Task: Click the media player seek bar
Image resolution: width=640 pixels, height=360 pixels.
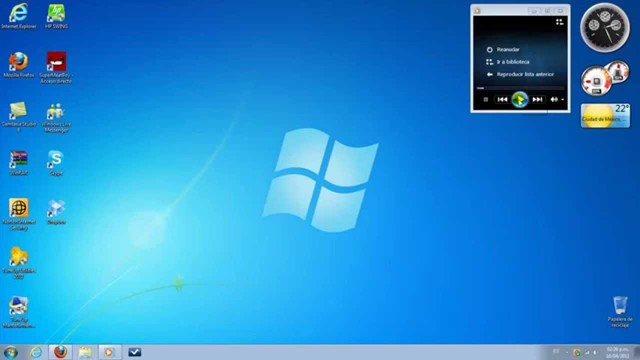Action: pos(520,88)
